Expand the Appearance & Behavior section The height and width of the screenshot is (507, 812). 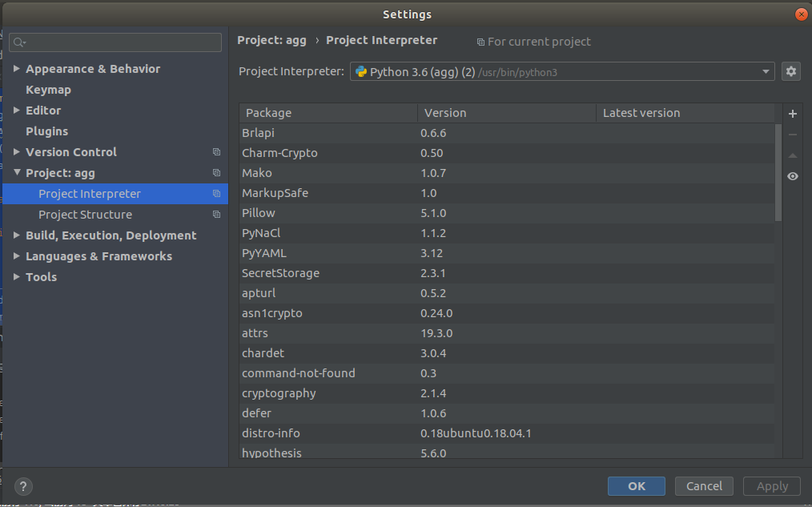17,69
